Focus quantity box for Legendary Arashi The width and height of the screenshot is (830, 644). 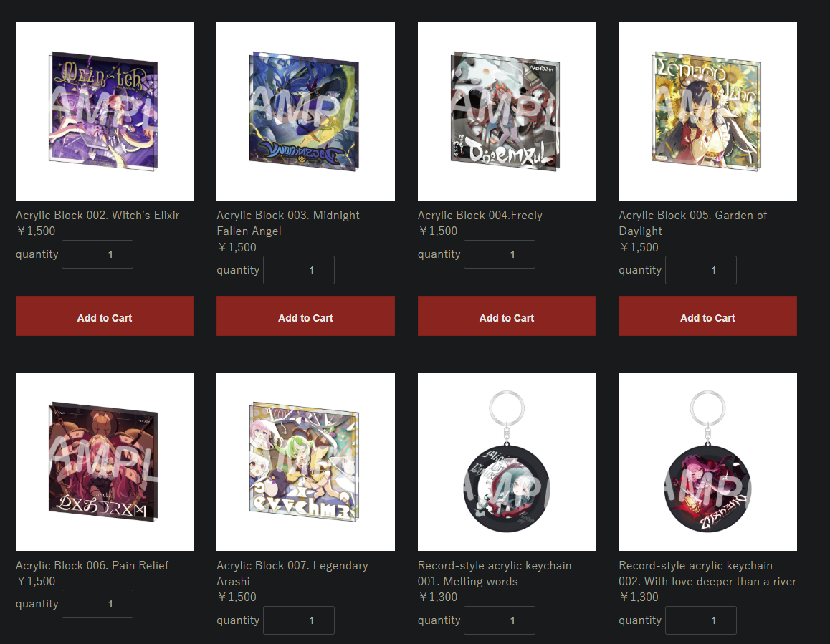pyautogui.click(x=299, y=620)
